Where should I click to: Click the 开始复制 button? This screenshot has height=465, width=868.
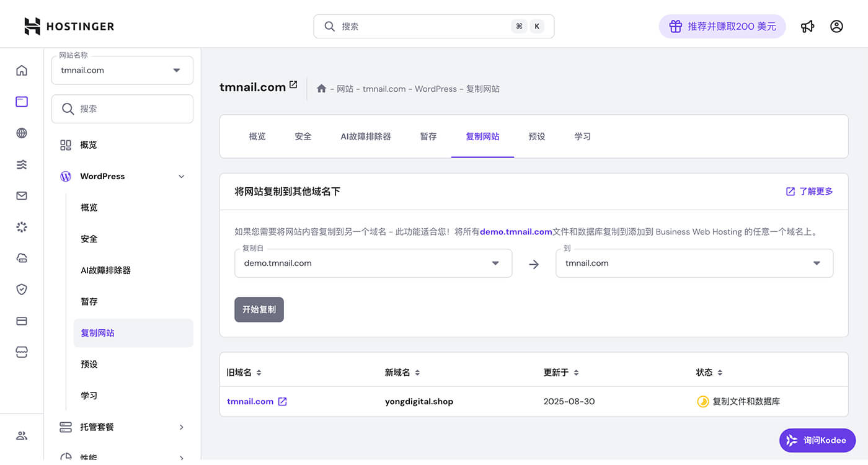coord(259,309)
